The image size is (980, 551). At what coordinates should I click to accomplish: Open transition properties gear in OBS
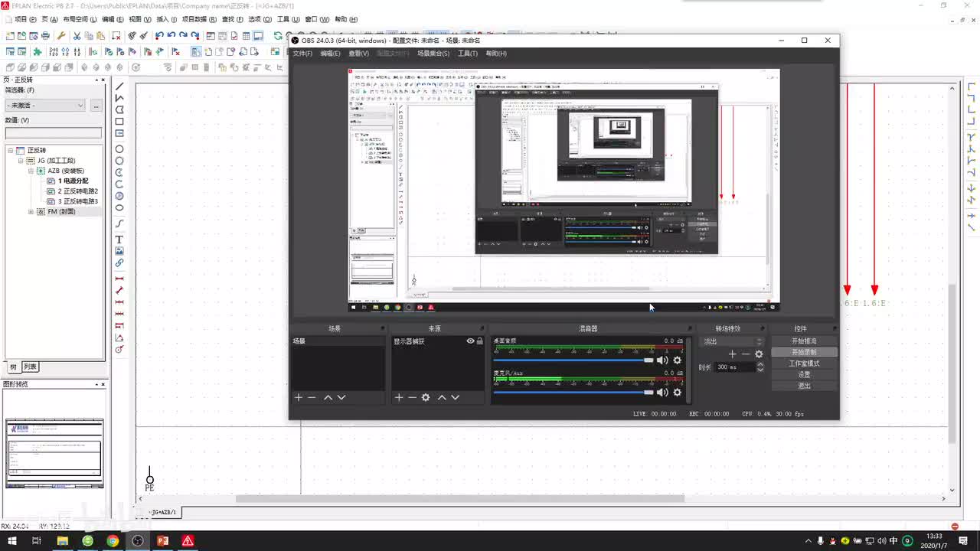click(759, 354)
